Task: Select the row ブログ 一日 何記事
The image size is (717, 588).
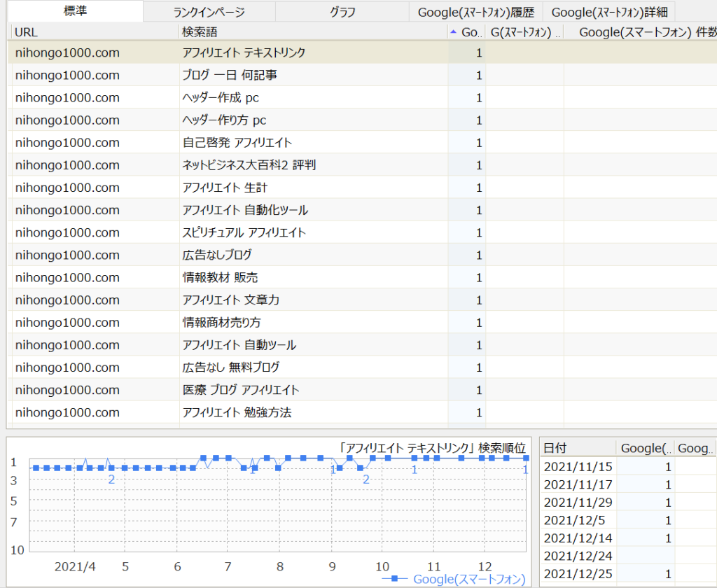Action: 362,75
